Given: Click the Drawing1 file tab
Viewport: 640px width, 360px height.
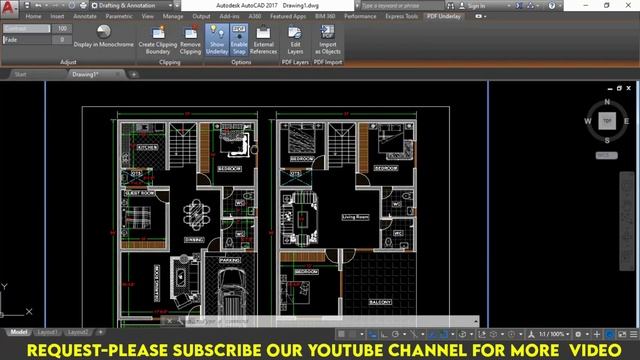Looking at the screenshot, I should (x=85, y=75).
